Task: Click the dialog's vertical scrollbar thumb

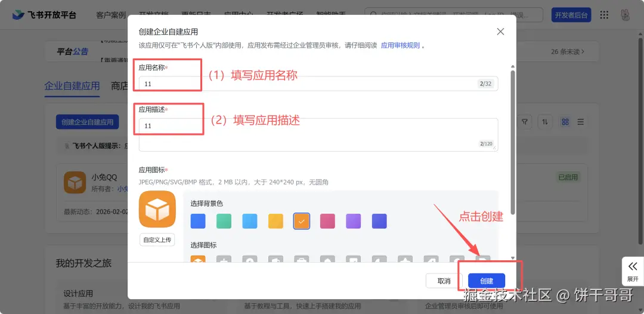Action: click(x=512, y=142)
